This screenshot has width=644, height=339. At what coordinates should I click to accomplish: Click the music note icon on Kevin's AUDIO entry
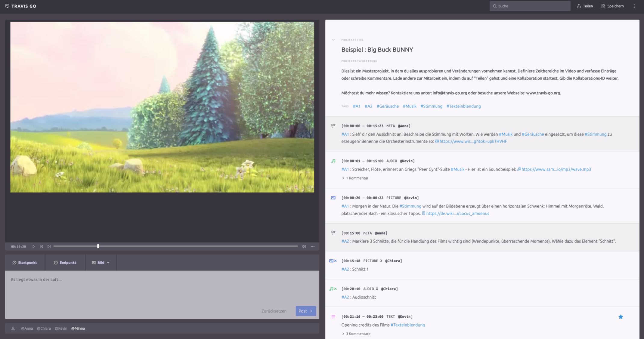(333, 161)
